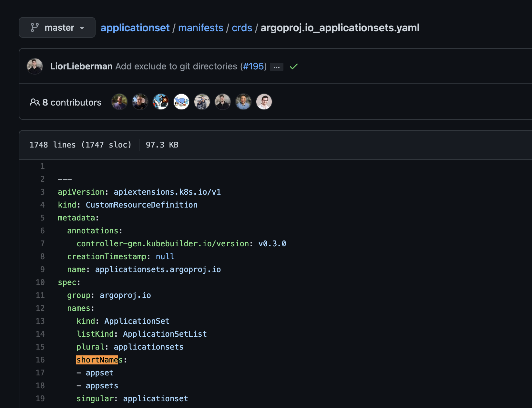Click line number 3 in the gutter
The width and height of the screenshot is (532, 408).
[x=42, y=192]
